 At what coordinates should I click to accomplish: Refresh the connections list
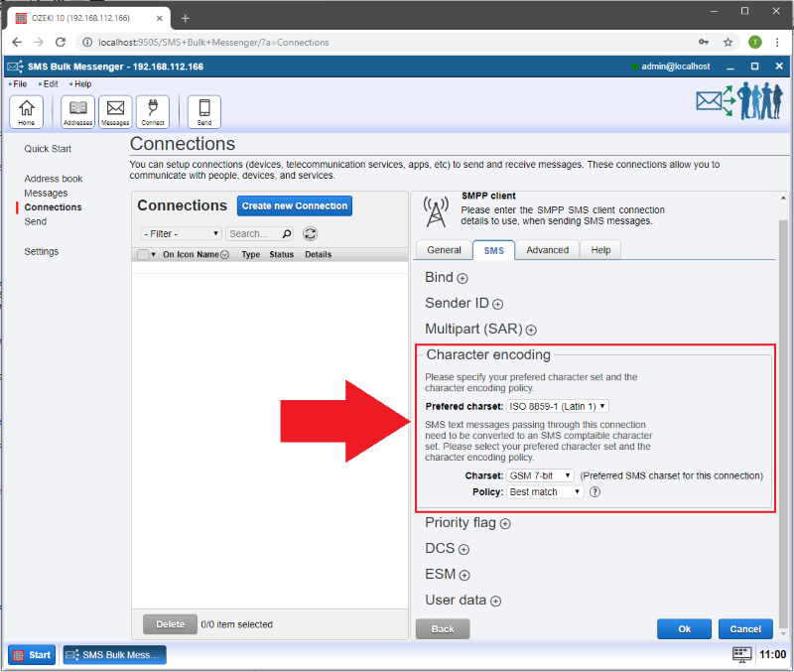(x=310, y=234)
